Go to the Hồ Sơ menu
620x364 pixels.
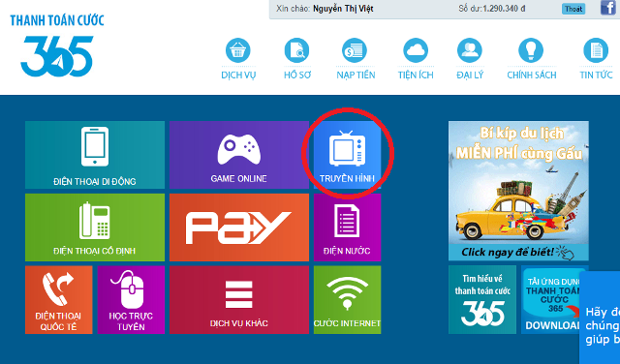pos(297,59)
